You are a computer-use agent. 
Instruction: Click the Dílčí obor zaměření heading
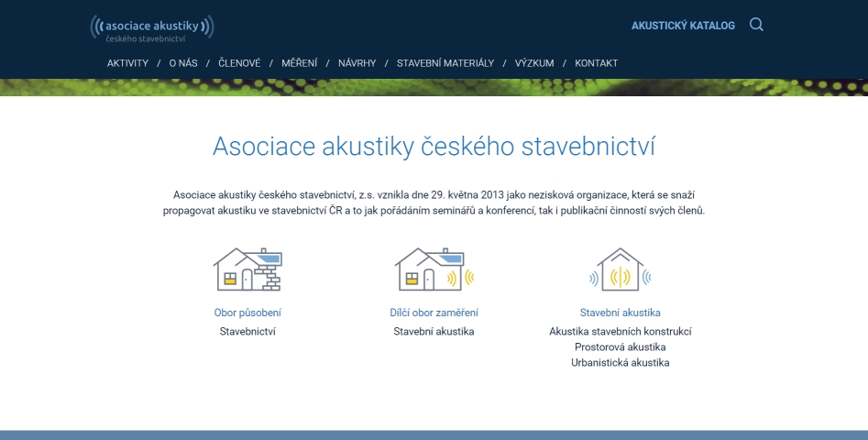click(434, 313)
